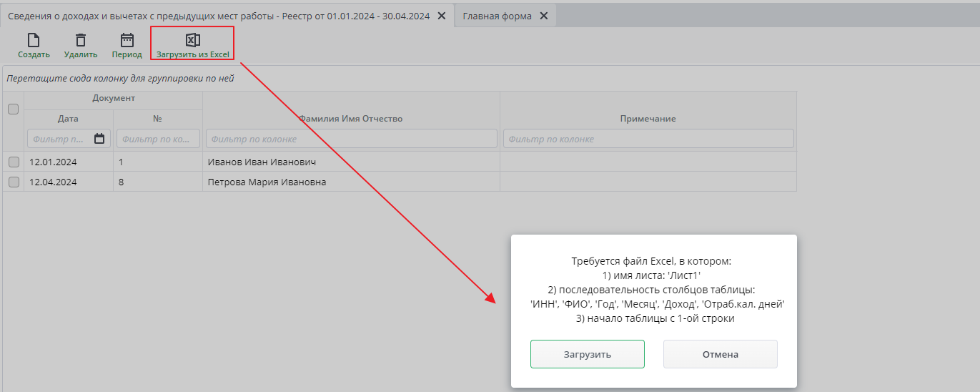980x392 pixels.
Task: Focus the Примечание column filter field
Action: 648,139
